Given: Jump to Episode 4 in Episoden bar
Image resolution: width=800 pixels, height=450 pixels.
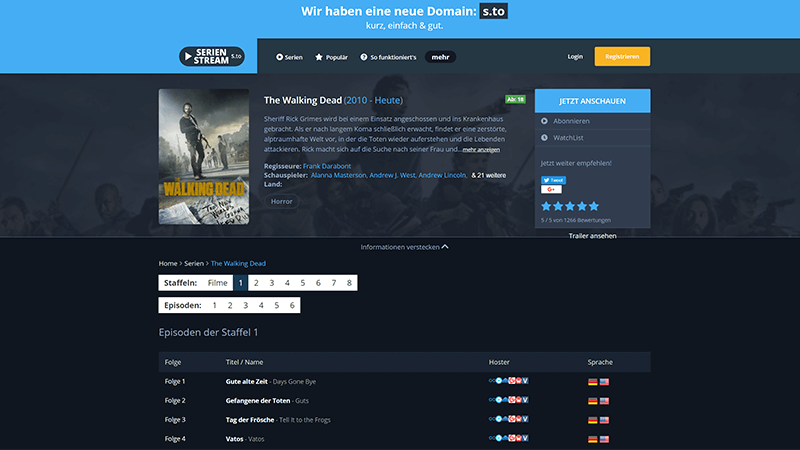Looking at the screenshot, I should (x=261, y=305).
